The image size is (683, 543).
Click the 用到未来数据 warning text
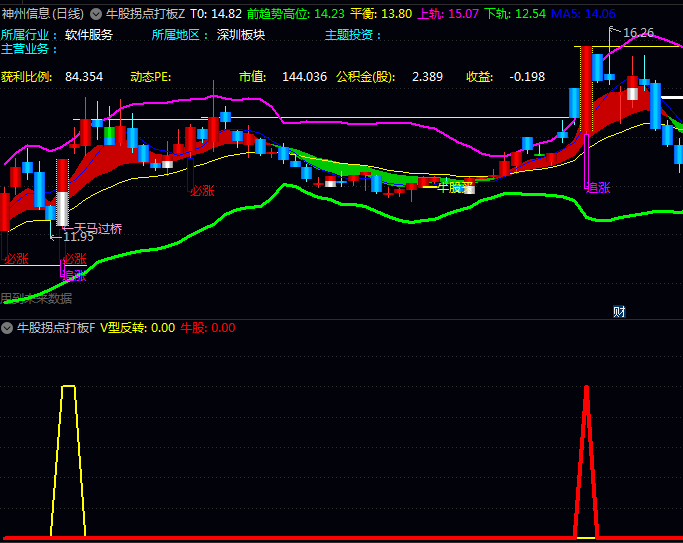(36, 298)
